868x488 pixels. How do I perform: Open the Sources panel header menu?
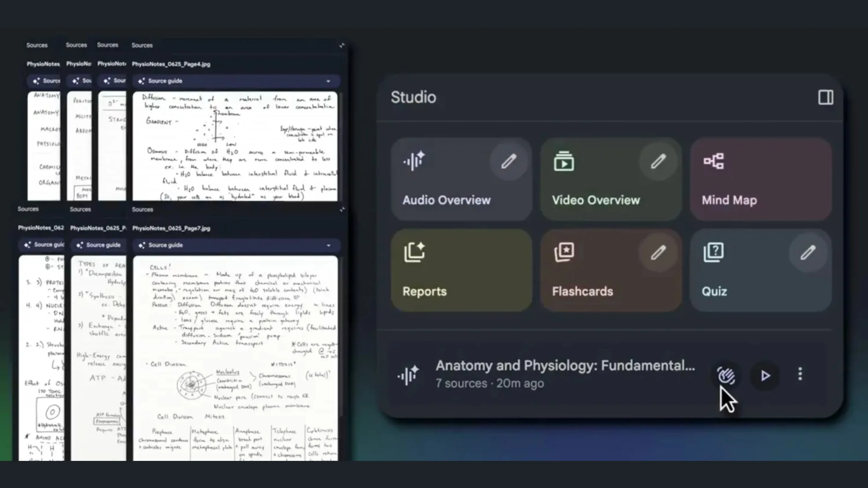(341, 45)
